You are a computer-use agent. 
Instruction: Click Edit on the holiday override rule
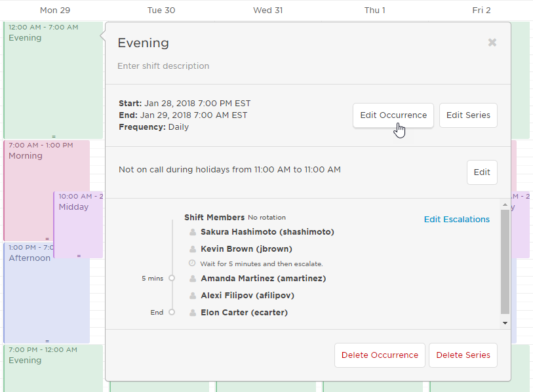coord(482,172)
